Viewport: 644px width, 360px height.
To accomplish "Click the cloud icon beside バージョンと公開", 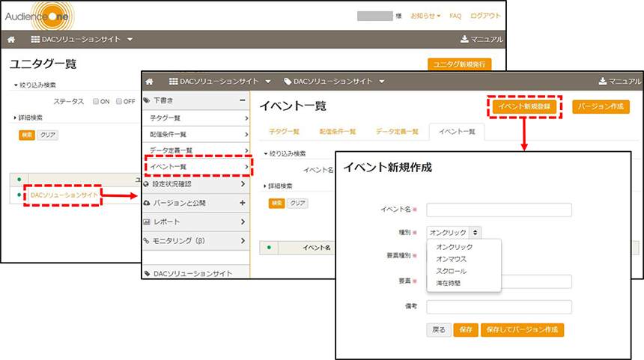I will [147, 203].
